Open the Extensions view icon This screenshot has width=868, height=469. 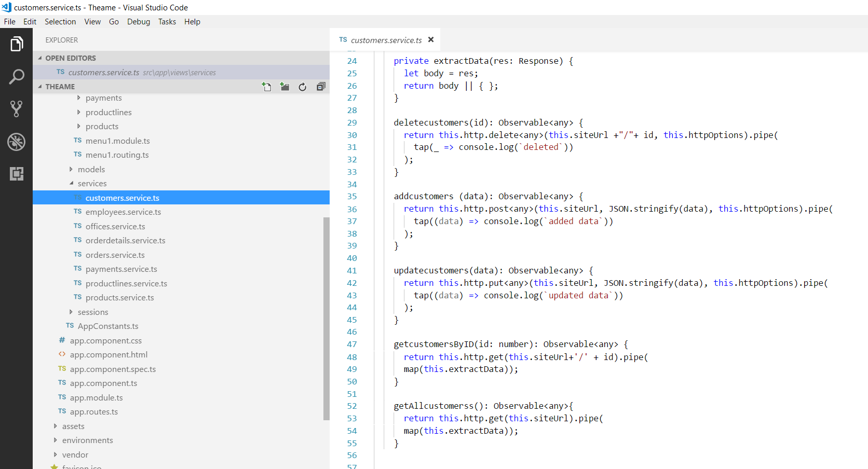16,174
